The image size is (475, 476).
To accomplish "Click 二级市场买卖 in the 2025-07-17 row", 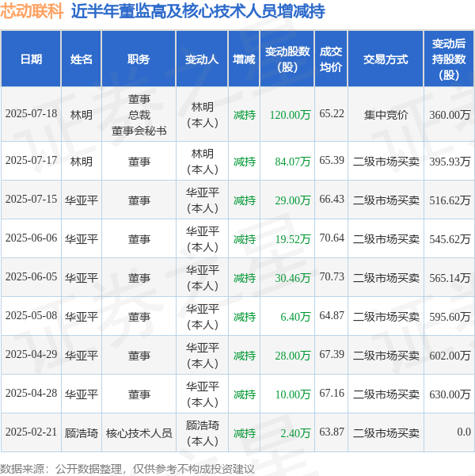I will tap(386, 162).
